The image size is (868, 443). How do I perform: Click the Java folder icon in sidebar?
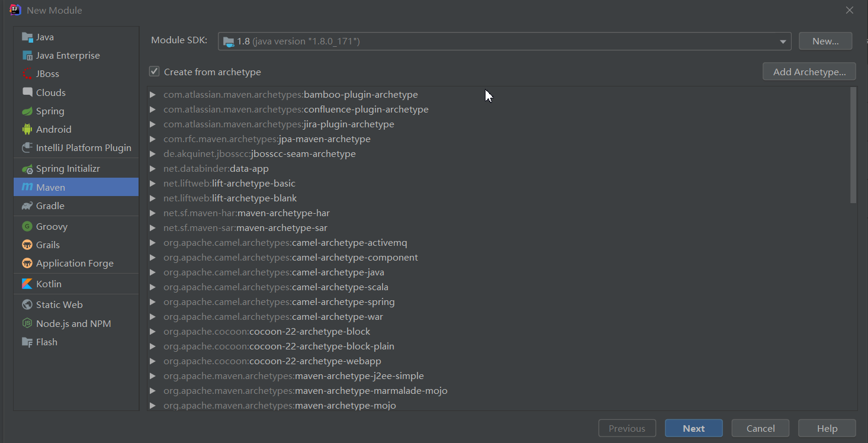(x=27, y=37)
